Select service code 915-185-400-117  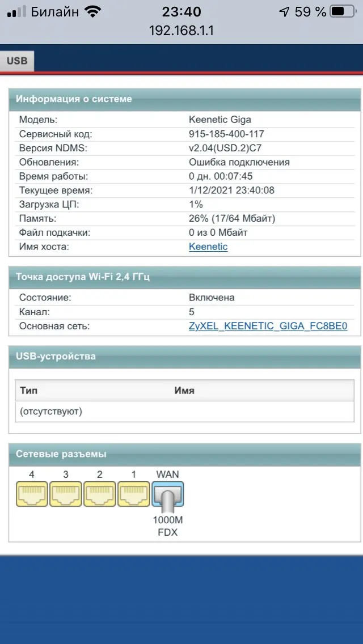pos(226,134)
